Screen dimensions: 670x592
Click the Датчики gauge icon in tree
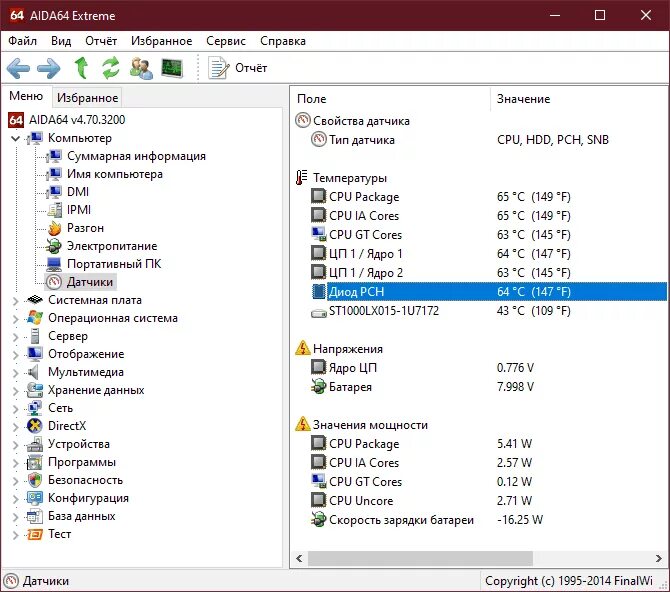(x=54, y=283)
